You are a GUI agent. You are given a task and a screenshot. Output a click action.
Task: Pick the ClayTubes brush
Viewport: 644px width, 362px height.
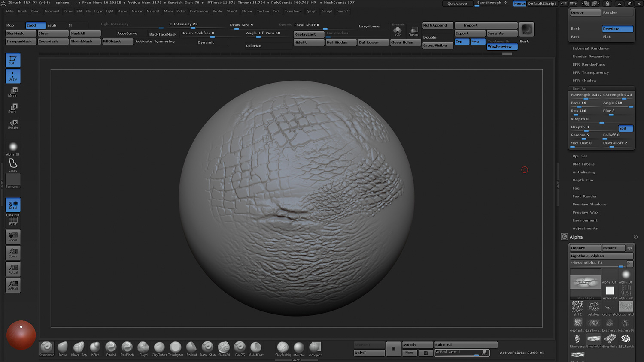coord(159,347)
